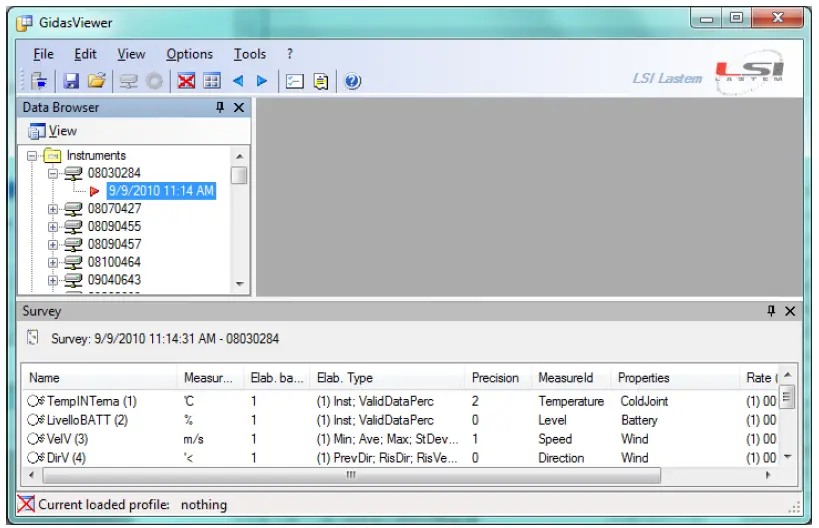The width and height of the screenshot is (819, 528).
Task: Click survey table scroll down arrow
Action: [x=788, y=457]
